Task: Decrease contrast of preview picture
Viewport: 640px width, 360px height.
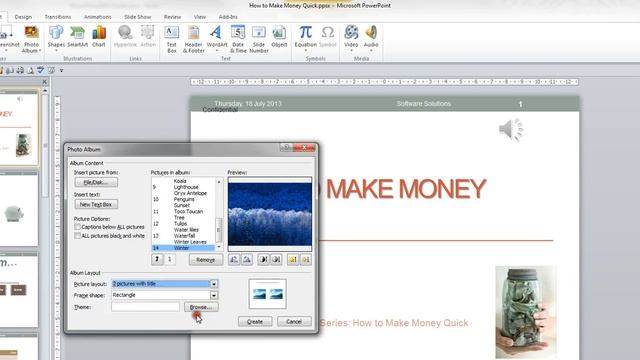Action: pos(276,259)
